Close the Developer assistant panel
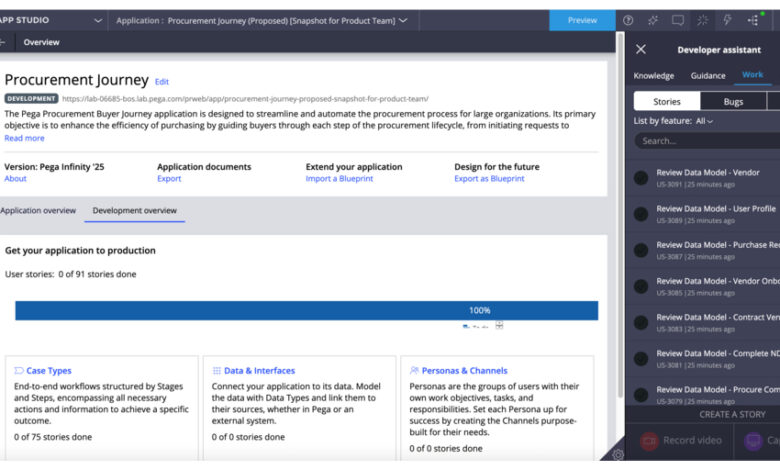The image size is (780, 470). point(641,49)
